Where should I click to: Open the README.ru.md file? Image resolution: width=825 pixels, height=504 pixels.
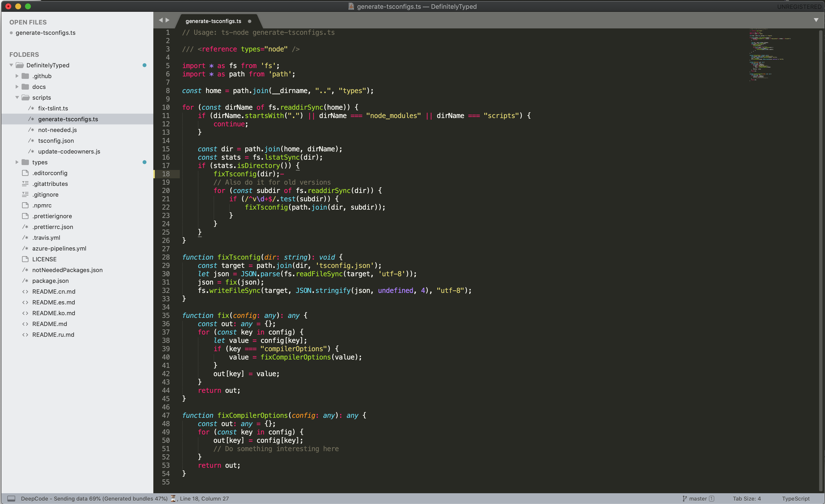click(x=53, y=335)
